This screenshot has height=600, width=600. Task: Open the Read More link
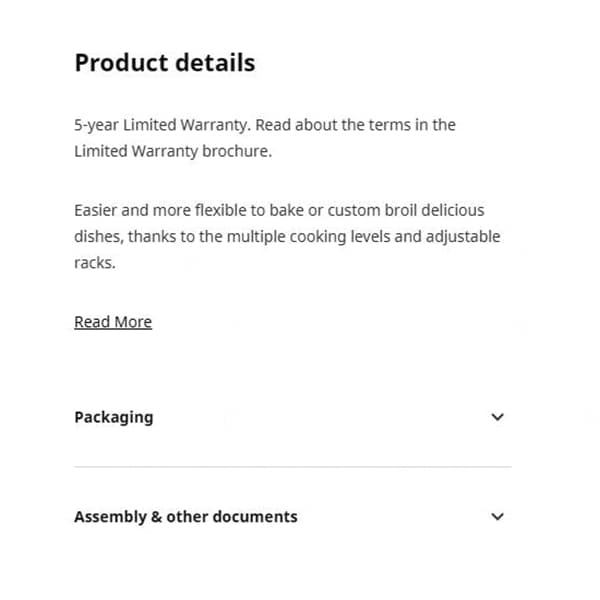tap(113, 322)
